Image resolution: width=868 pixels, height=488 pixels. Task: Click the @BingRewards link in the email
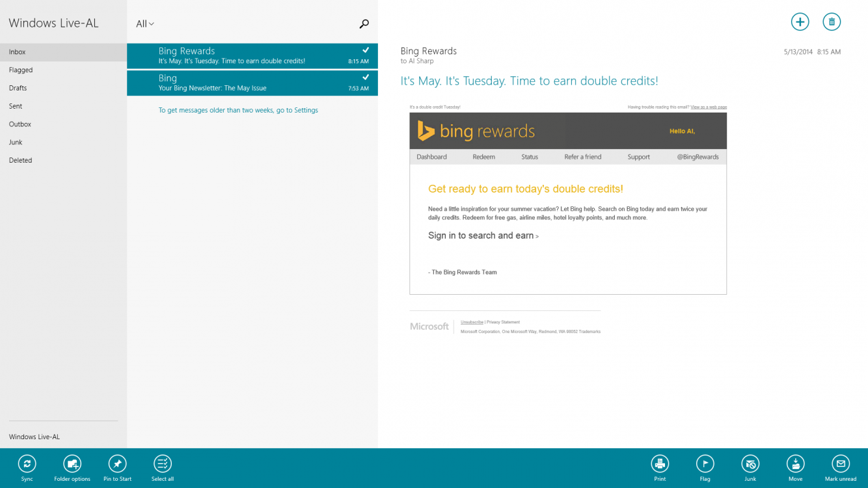click(x=698, y=157)
